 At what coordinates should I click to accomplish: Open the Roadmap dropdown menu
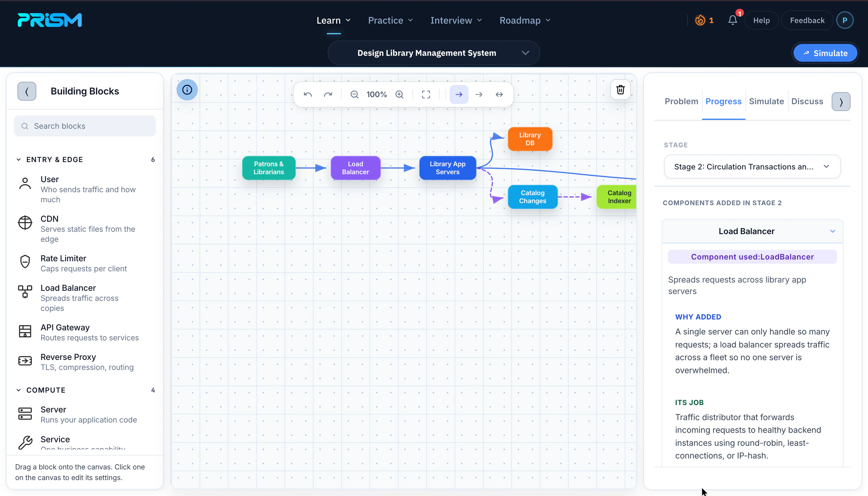click(x=525, y=20)
